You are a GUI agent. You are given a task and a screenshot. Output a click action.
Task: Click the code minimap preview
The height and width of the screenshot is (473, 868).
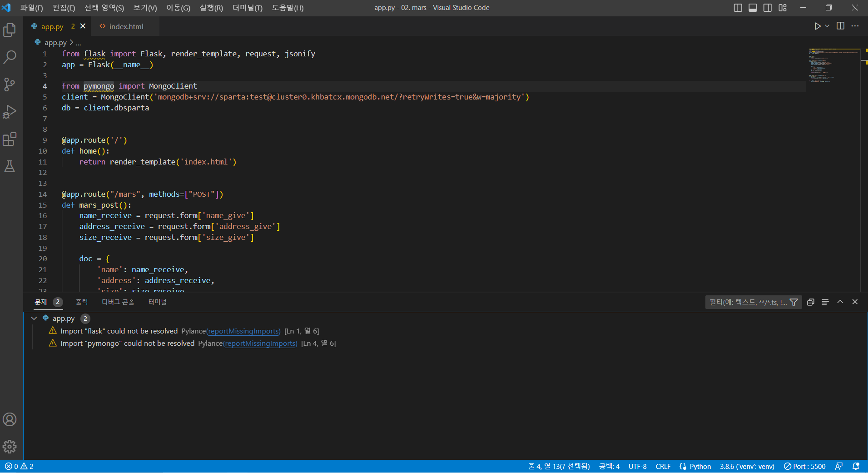[834, 65]
